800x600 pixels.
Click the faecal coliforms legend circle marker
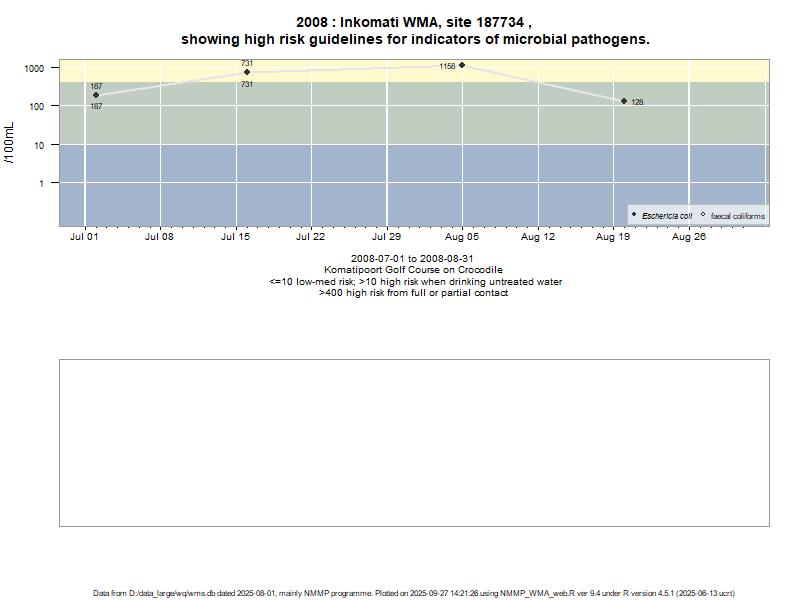coord(703,215)
